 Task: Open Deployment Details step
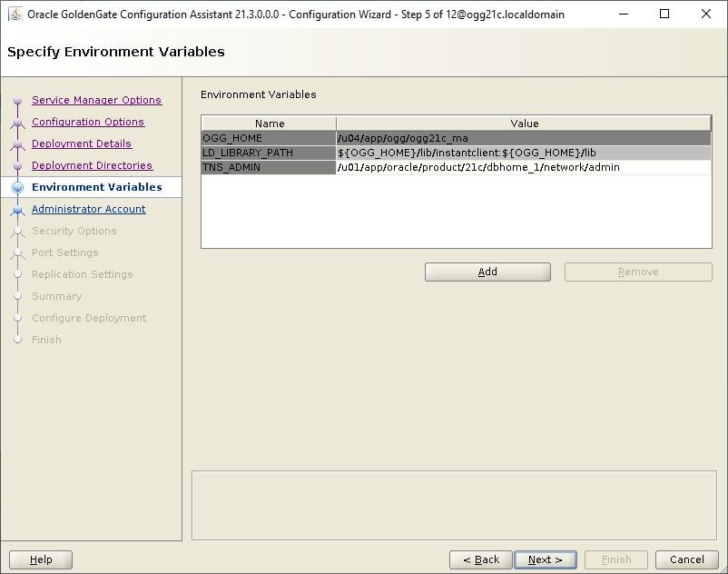pos(82,143)
